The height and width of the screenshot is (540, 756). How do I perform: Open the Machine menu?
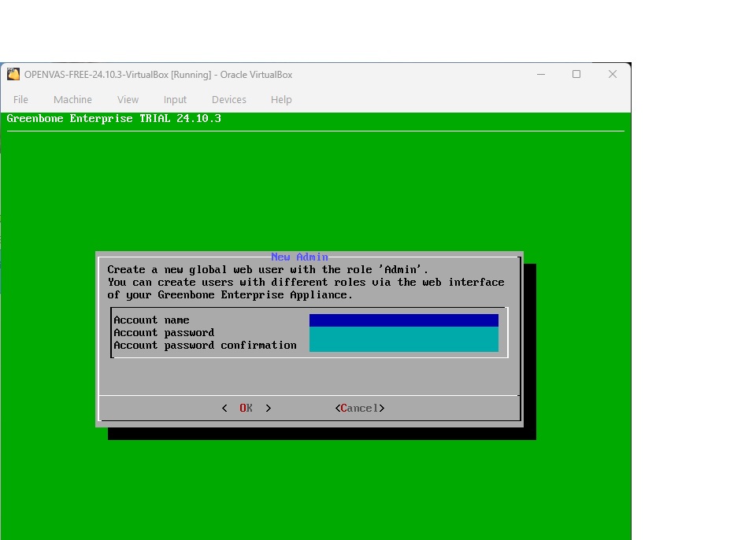click(72, 100)
